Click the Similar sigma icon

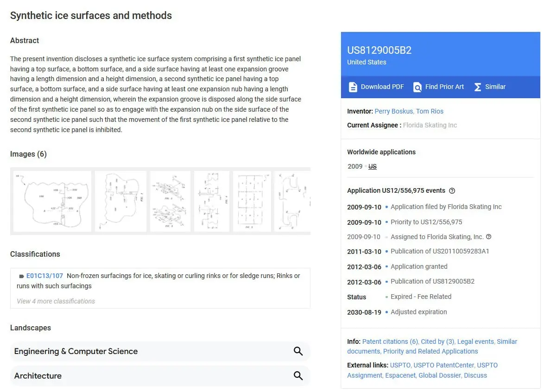477,87
